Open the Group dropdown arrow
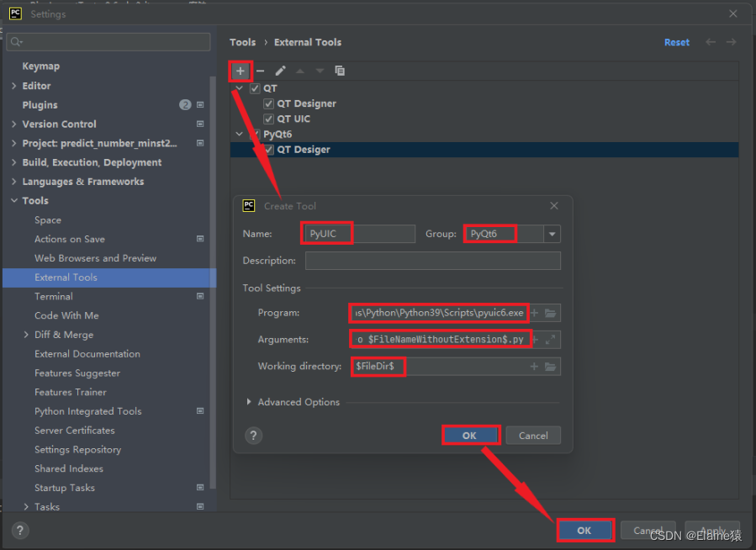This screenshot has width=756, height=550. (552, 235)
